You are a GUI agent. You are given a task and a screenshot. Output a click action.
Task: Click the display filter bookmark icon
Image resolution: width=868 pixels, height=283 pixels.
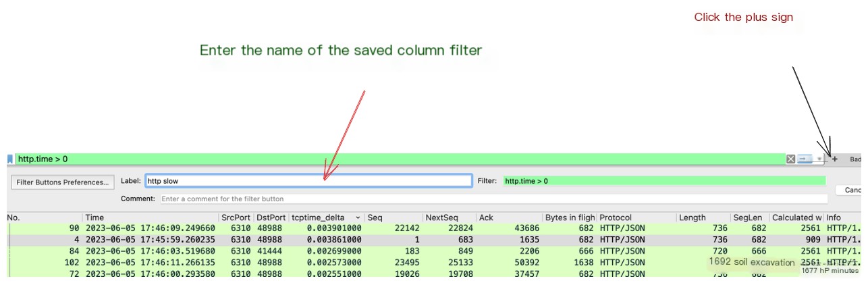[x=10, y=159]
